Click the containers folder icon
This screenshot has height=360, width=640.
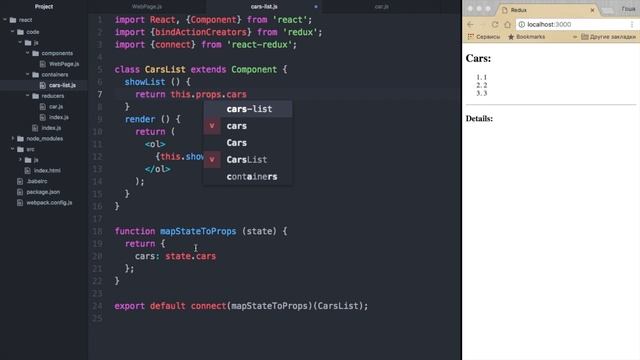tap(36, 75)
